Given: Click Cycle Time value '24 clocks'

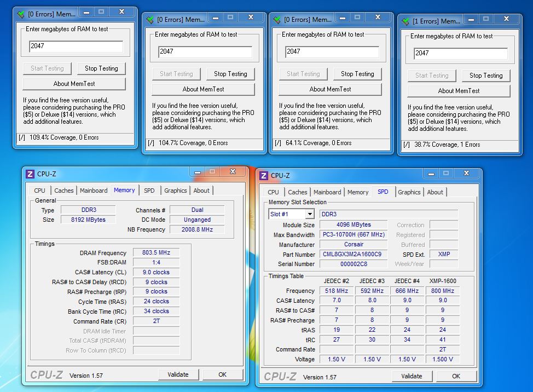Looking at the screenshot, I should [x=156, y=301].
